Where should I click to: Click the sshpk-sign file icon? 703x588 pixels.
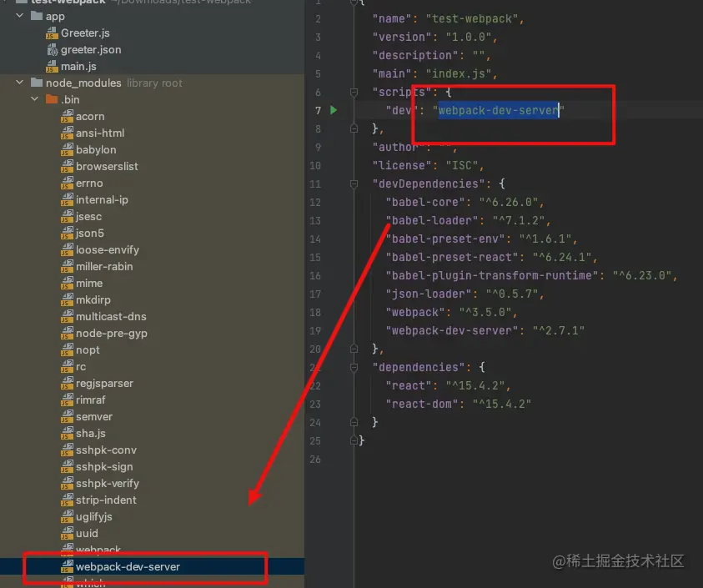pos(67,467)
